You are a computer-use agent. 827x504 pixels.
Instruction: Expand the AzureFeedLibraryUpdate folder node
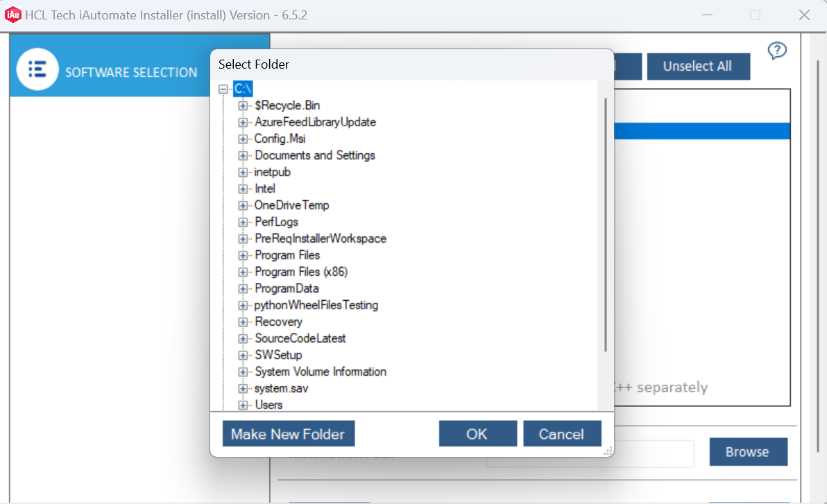coord(243,122)
